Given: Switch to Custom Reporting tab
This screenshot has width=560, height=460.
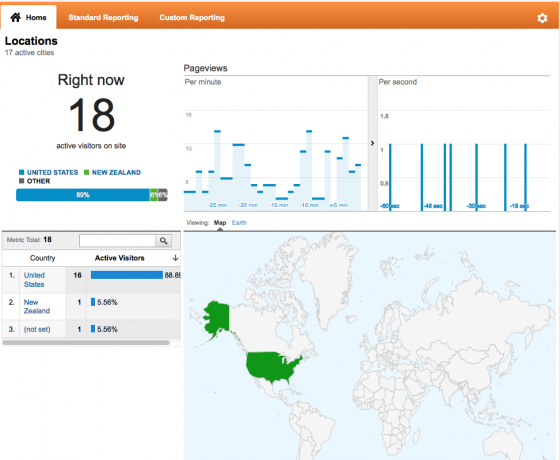Looking at the screenshot, I should coord(192,18).
